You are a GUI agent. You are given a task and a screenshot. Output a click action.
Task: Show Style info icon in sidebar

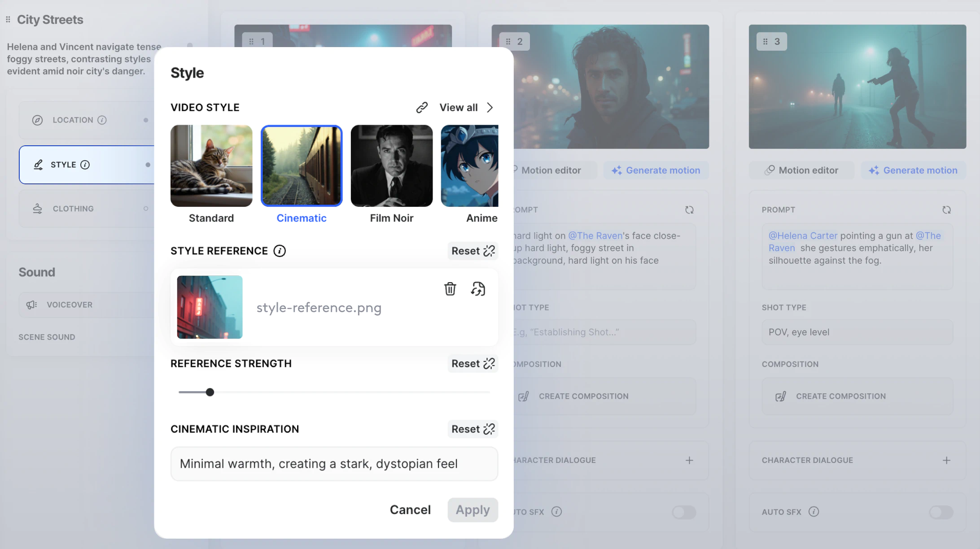click(x=85, y=165)
